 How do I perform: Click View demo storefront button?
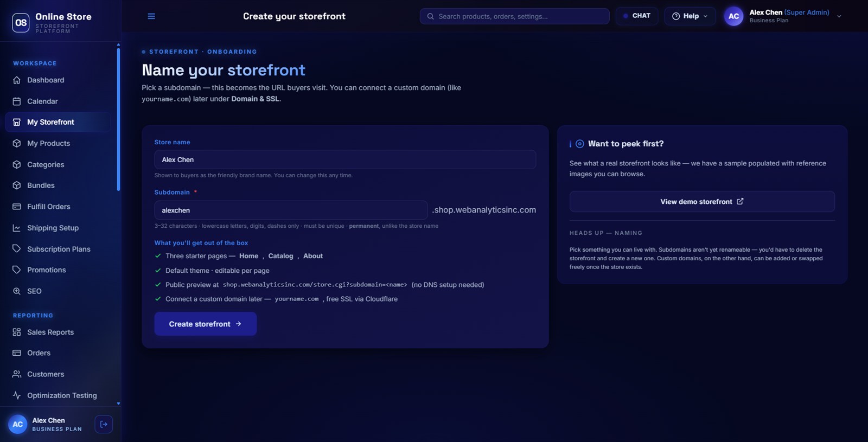tap(702, 202)
